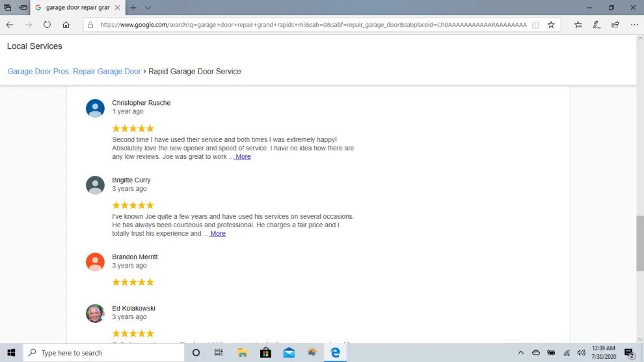Click reviewer name Brandon Merritt
Screen dimensions: 644x362
click(x=135, y=257)
